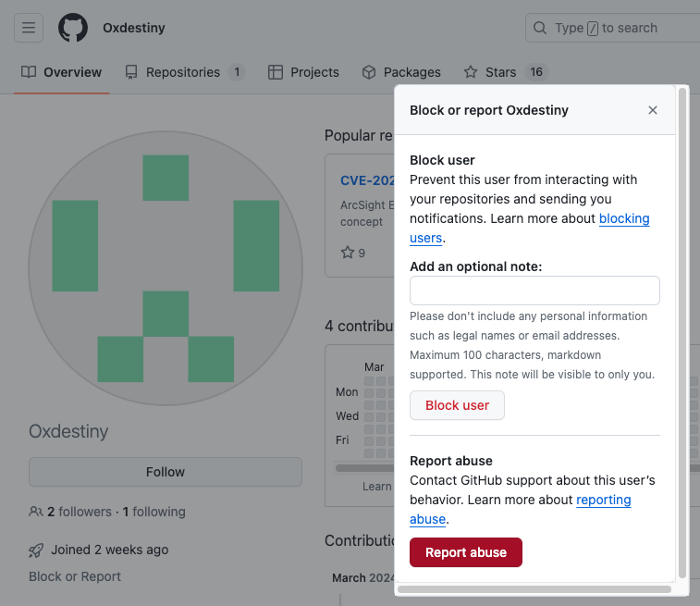Open the Projects tab
700x606 pixels.
coord(303,72)
